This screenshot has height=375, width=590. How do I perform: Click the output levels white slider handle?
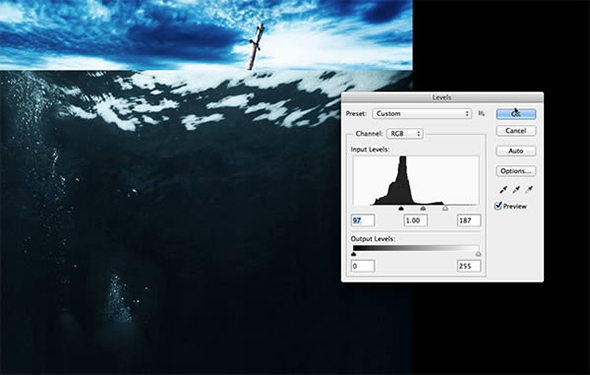[478, 254]
